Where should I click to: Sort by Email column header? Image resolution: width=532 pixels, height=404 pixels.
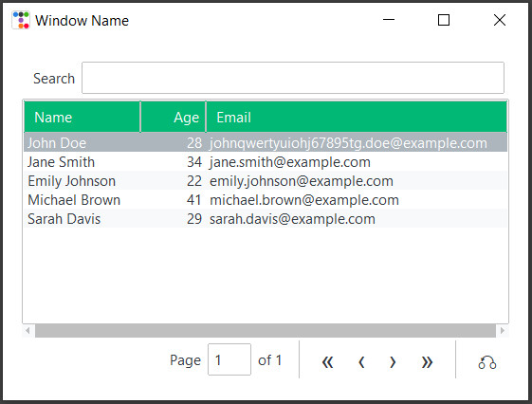357,117
